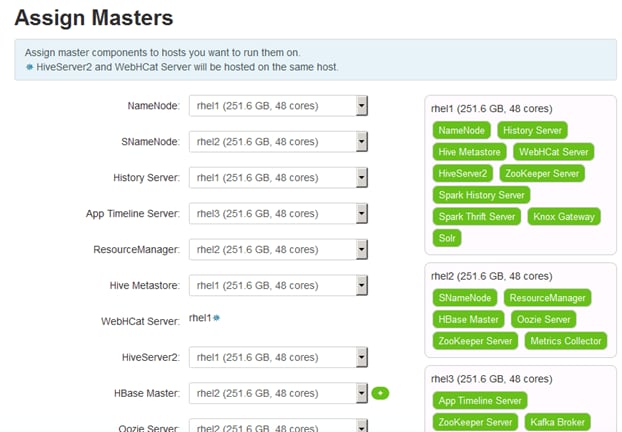
Task: Click the HiveServer2 tag under rhel1
Action: point(463,173)
